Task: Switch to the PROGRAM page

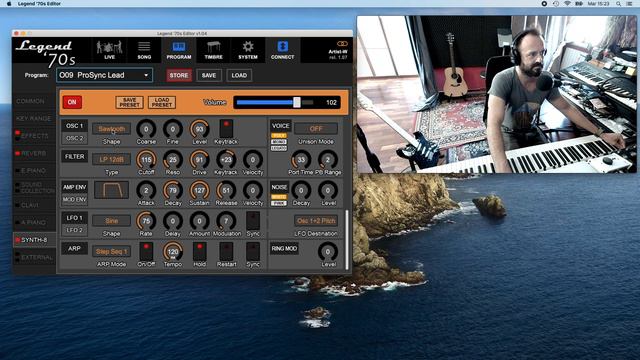Action: pos(179,50)
